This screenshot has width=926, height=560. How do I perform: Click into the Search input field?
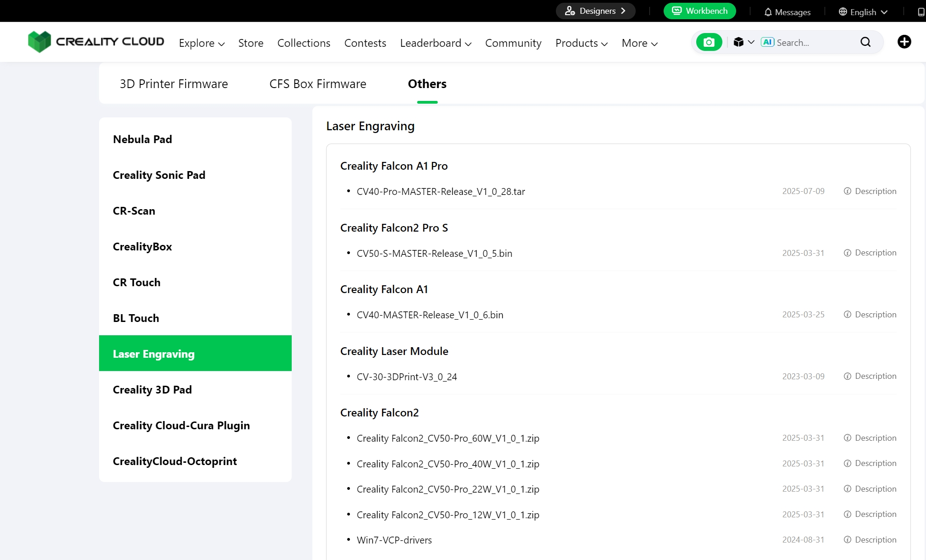(x=815, y=43)
